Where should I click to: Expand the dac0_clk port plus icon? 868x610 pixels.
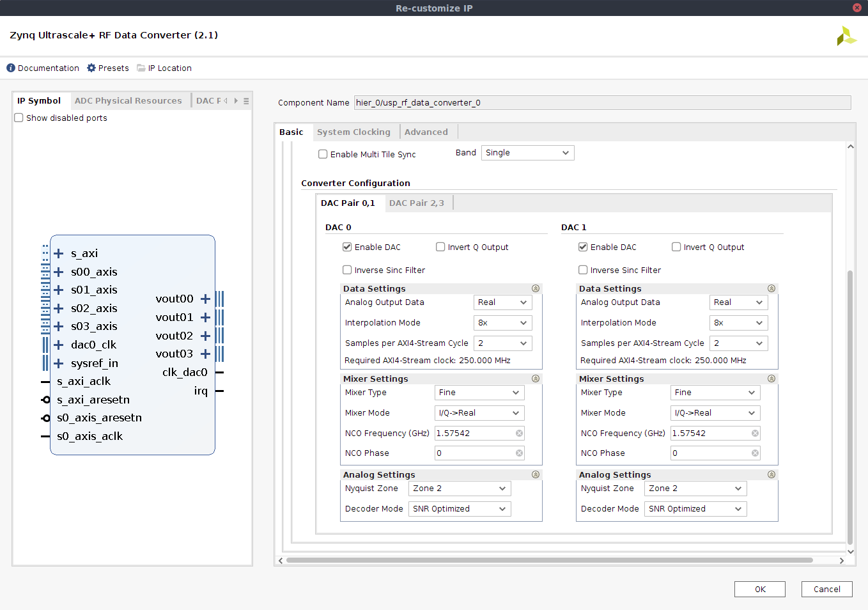[59, 345]
